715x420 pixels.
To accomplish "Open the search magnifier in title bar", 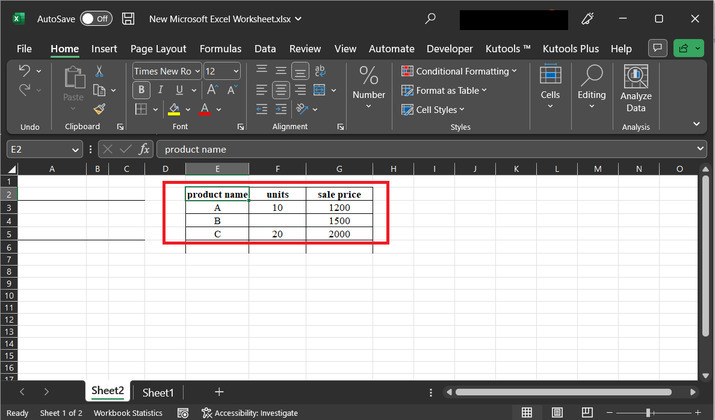I will click(x=430, y=18).
